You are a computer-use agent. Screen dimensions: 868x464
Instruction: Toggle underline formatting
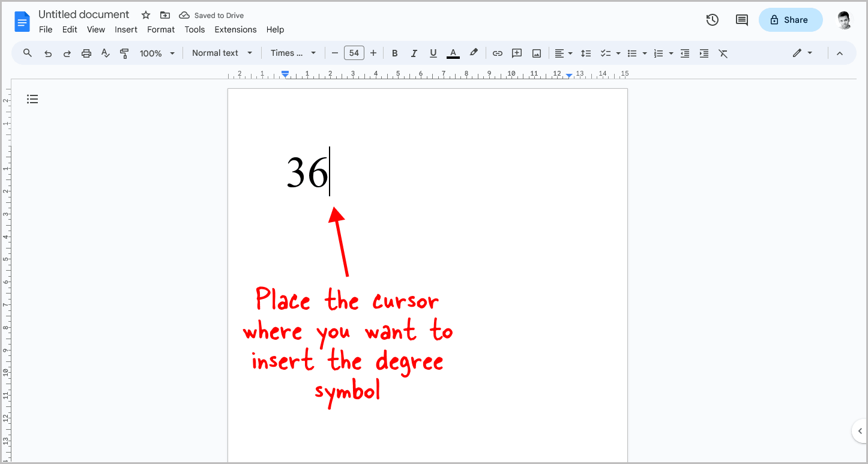pyautogui.click(x=433, y=53)
